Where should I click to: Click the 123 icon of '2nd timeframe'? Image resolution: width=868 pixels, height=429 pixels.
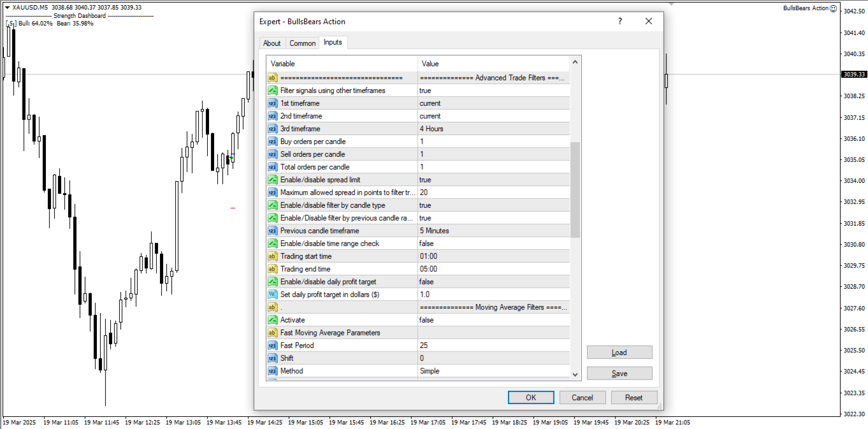[x=272, y=116]
